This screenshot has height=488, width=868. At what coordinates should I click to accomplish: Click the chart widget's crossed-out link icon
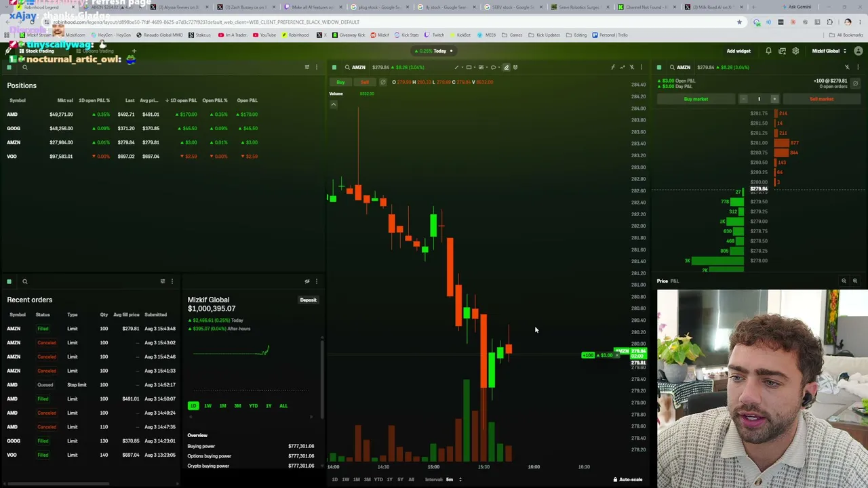tap(632, 67)
